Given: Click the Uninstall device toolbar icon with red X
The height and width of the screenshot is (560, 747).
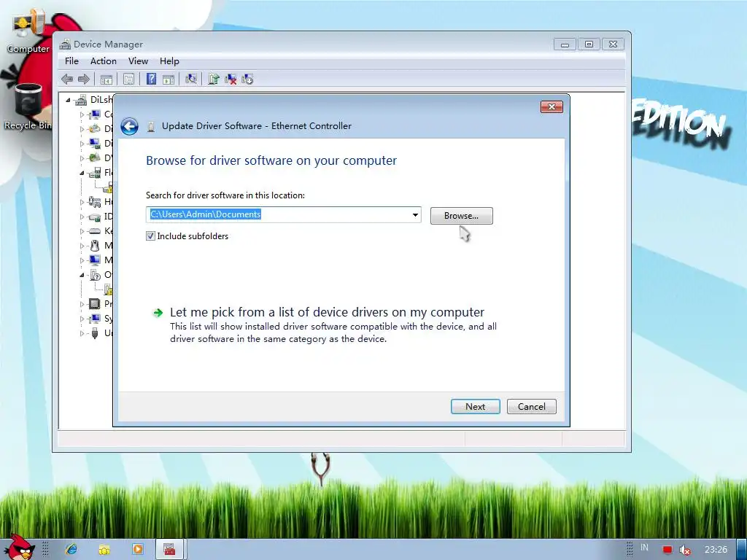Looking at the screenshot, I should [231, 79].
